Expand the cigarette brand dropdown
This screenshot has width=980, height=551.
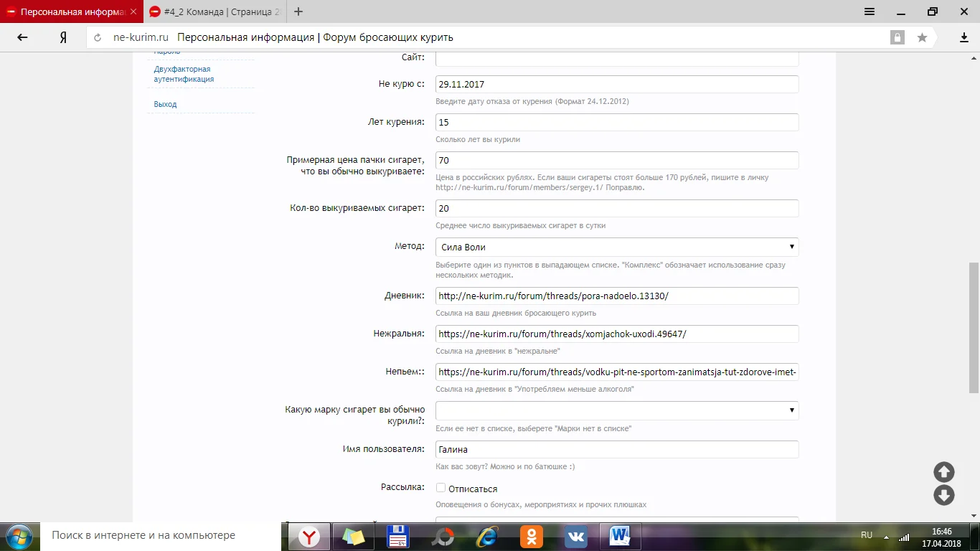pos(617,410)
